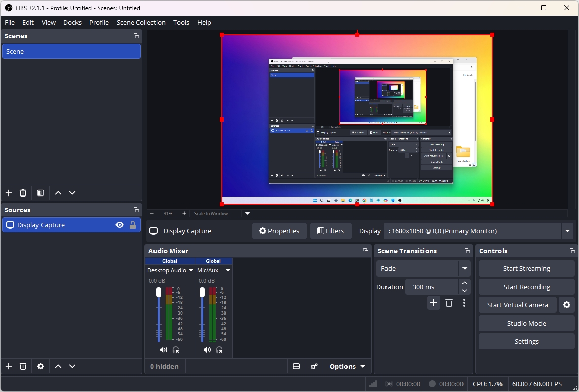This screenshot has height=392, width=579.
Task: Start Streaming
Action: coord(526,268)
